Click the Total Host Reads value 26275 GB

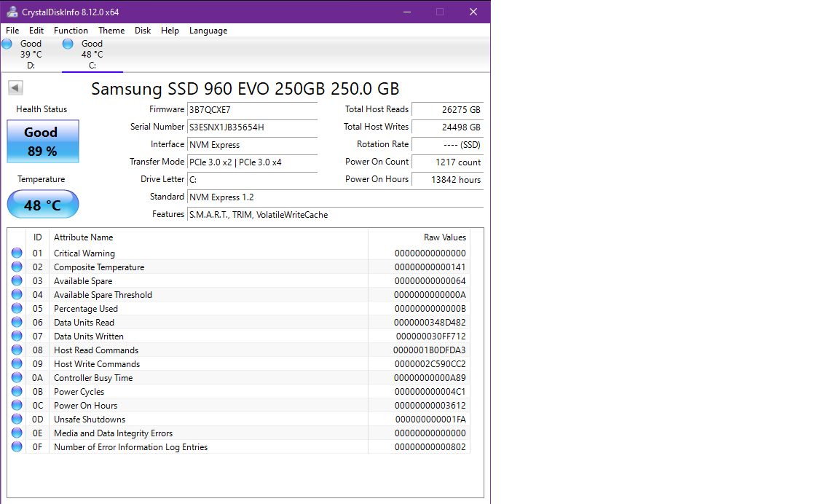click(x=447, y=110)
